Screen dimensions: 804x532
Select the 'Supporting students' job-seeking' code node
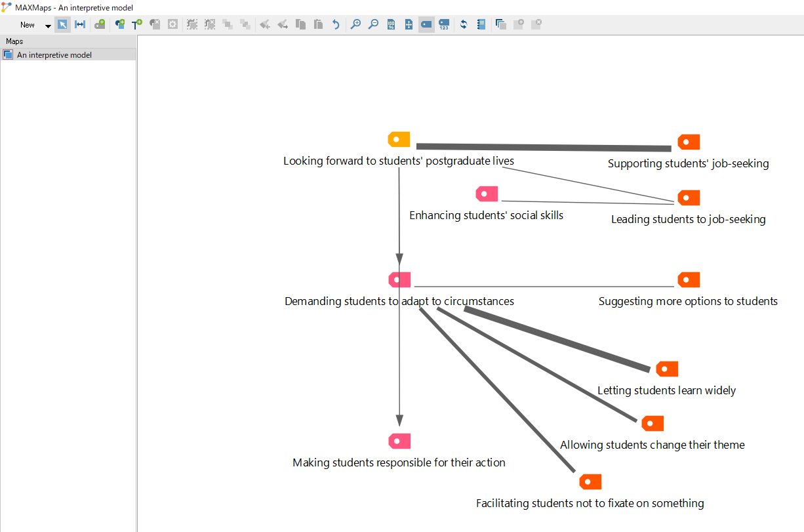[689, 142]
